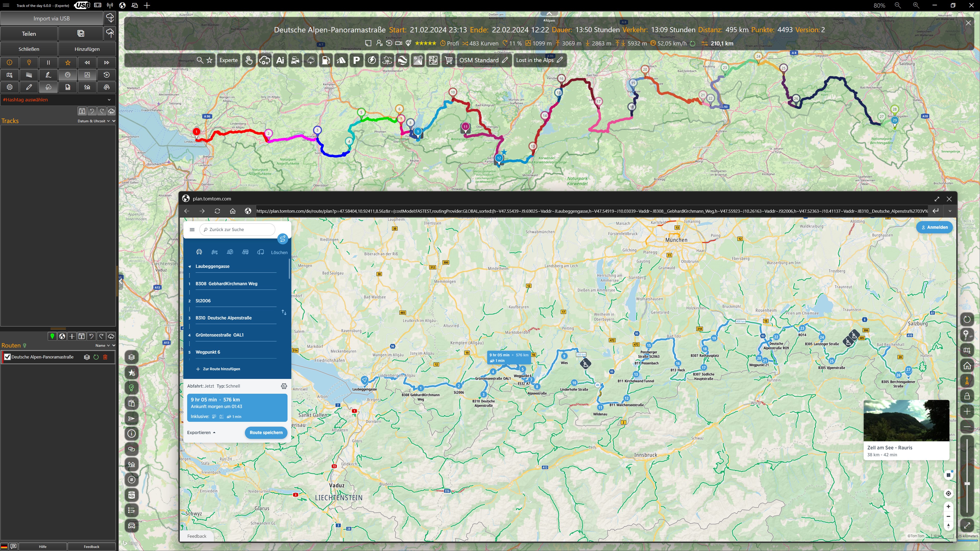The image size is (980, 551).
Task: Click the cloud download icon beside Import via USB
Action: point(110,18)
